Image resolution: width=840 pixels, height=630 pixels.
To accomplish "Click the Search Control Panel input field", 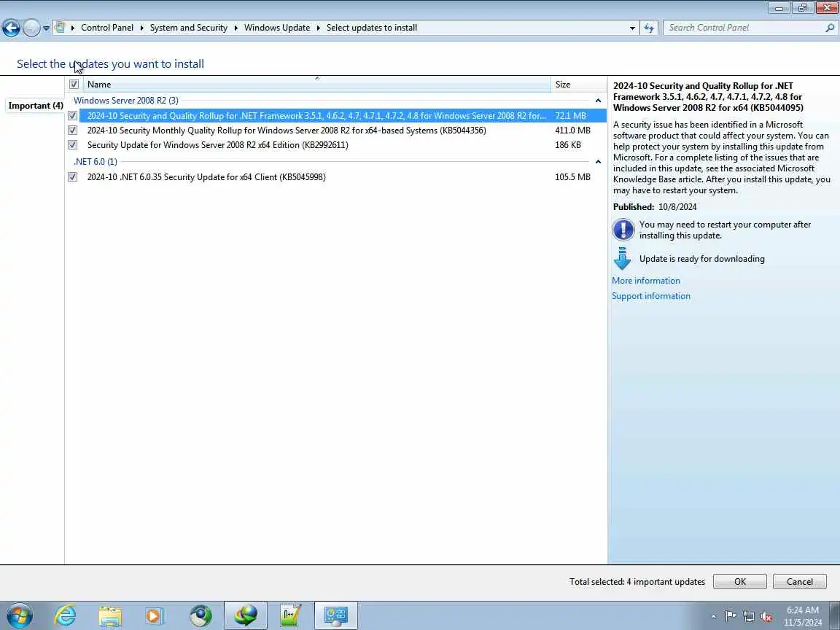I will [x=744, y=28].
